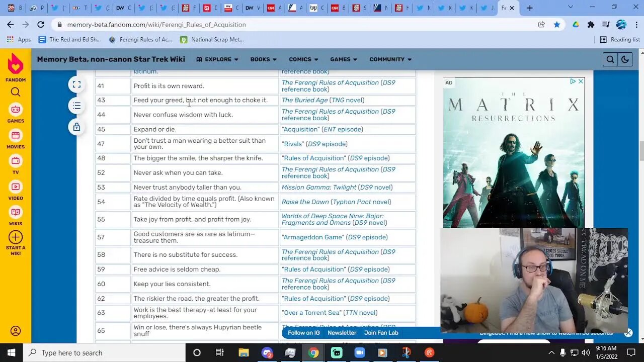
Task: Open Task View in taskbar
Action: [x=219, y=352]
